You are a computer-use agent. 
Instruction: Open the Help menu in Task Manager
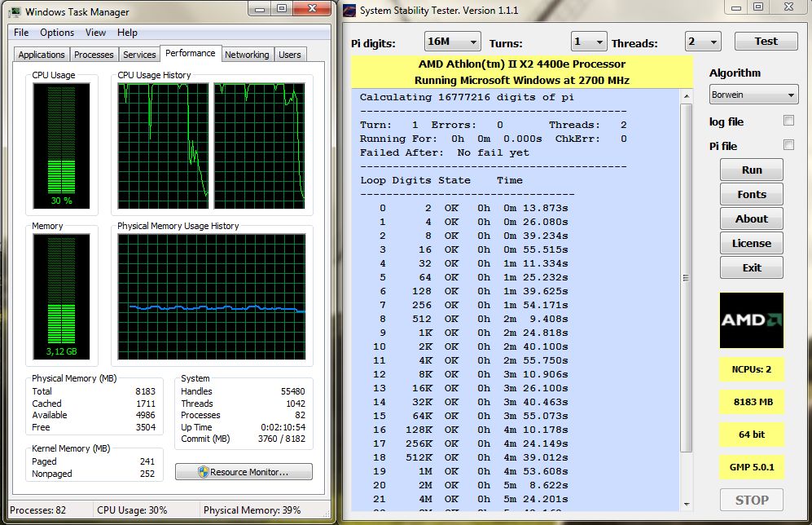127,33
